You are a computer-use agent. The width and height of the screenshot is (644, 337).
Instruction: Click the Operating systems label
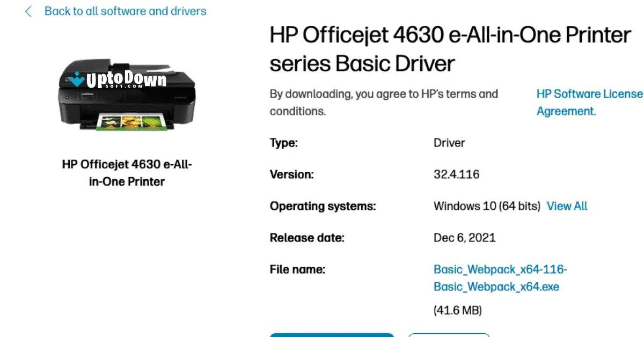point(323,206)
